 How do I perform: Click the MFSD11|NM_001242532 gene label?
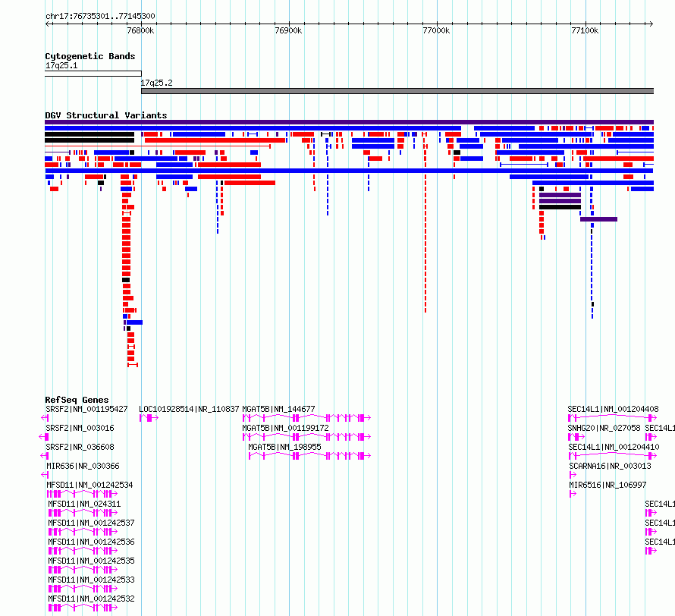91,599
